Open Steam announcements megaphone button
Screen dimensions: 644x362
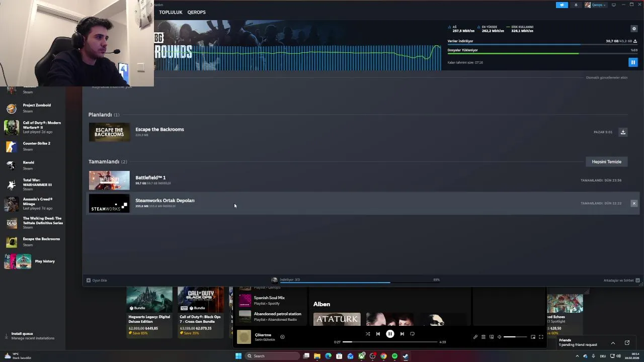click(x=562, y=5)
